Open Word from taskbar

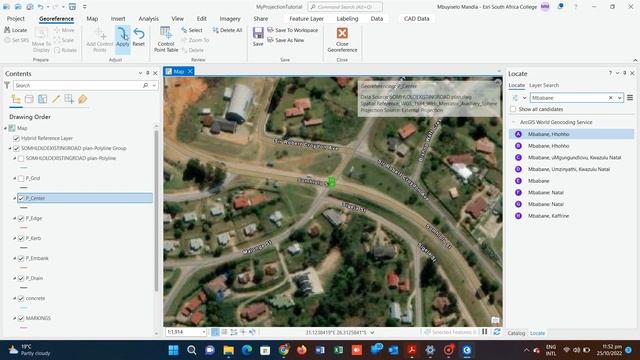pyautogui.click(x=320, y=350)
